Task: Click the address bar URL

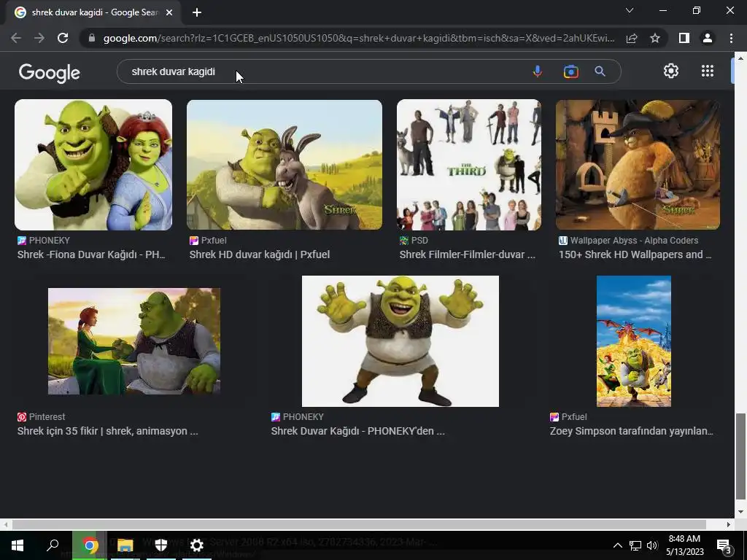Action: [359, 38]
